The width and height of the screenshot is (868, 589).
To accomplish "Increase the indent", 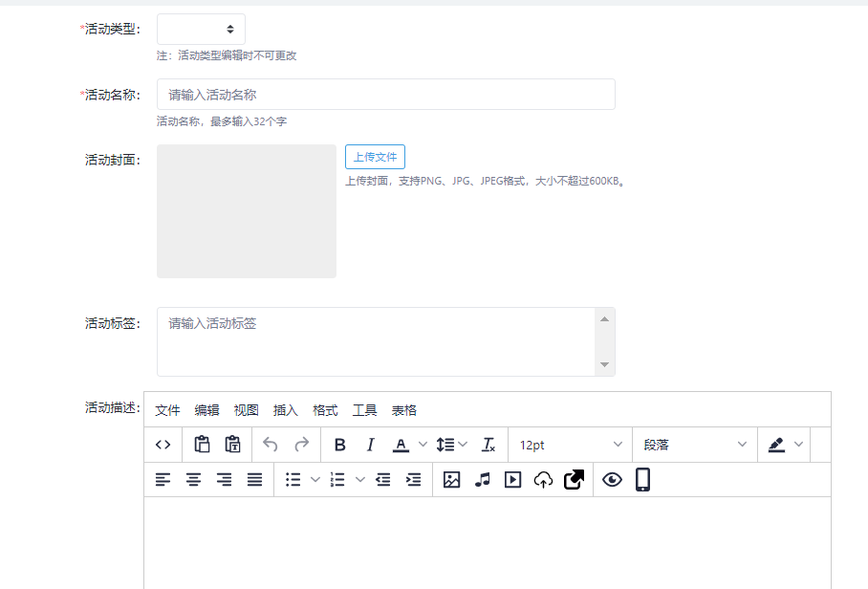I will 414,479.
